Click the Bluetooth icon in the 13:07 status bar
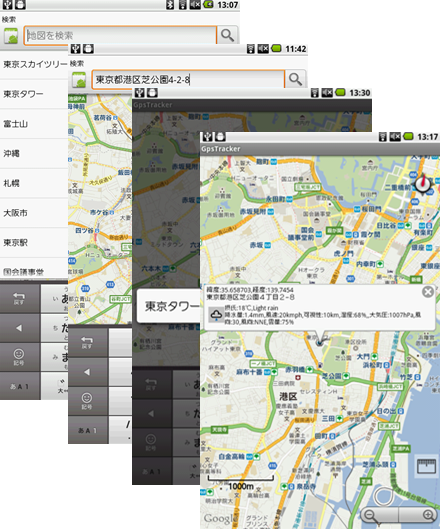Screen dimensions: 440x529 [x=170, y=5]
